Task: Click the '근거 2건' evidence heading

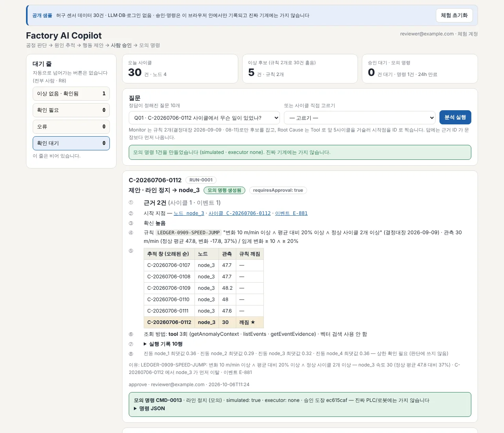Action: (x=155, y=203)
